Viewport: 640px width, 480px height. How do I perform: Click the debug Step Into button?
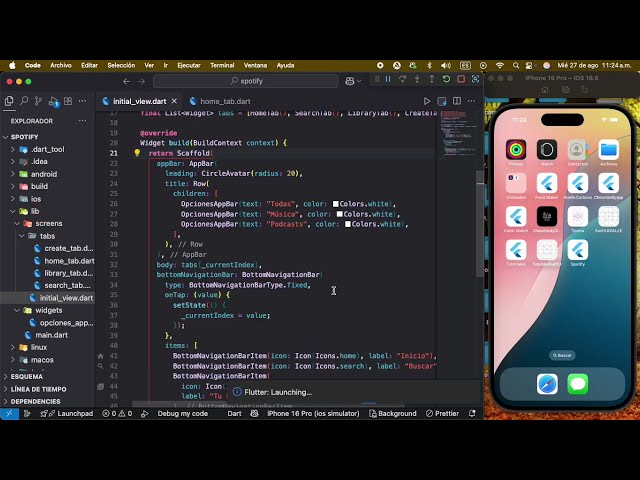(417, 79)
